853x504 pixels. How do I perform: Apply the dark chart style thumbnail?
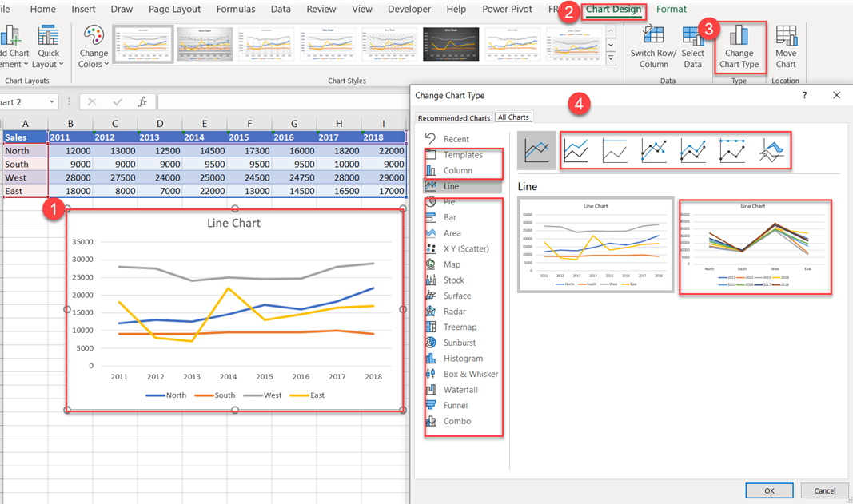click(451, 44)
